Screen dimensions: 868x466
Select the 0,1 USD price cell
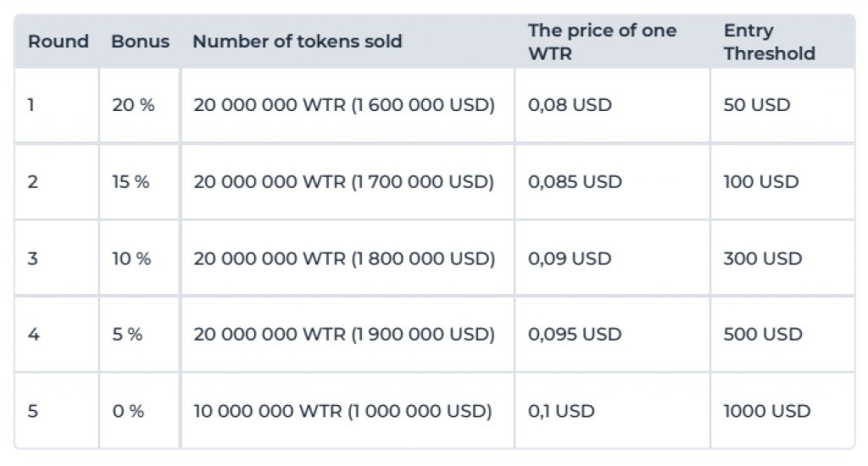tap(561, 411)
